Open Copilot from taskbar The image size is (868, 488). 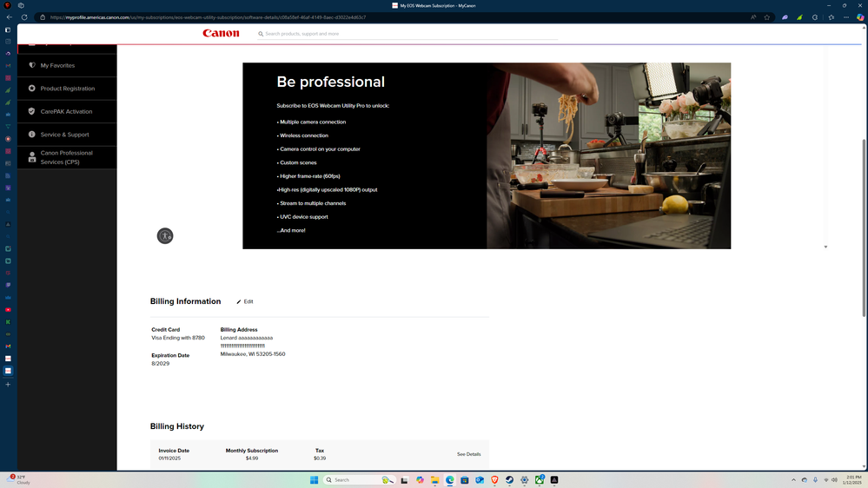point(420,479)
